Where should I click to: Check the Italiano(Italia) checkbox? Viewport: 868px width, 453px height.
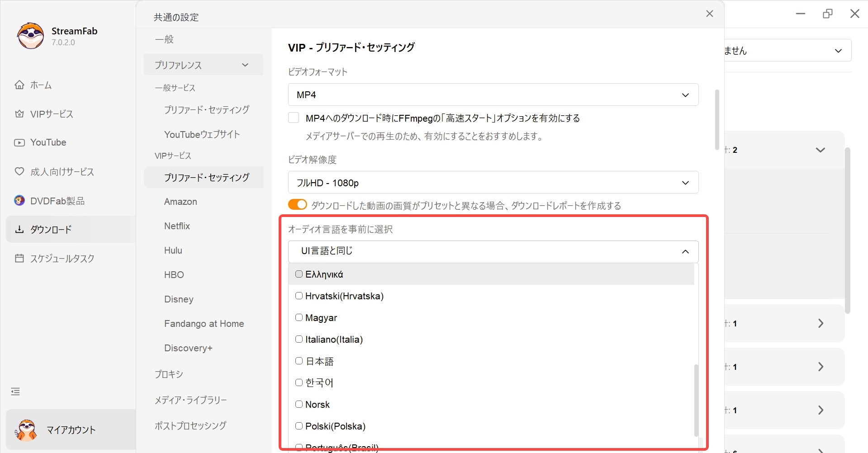(299, 339)
